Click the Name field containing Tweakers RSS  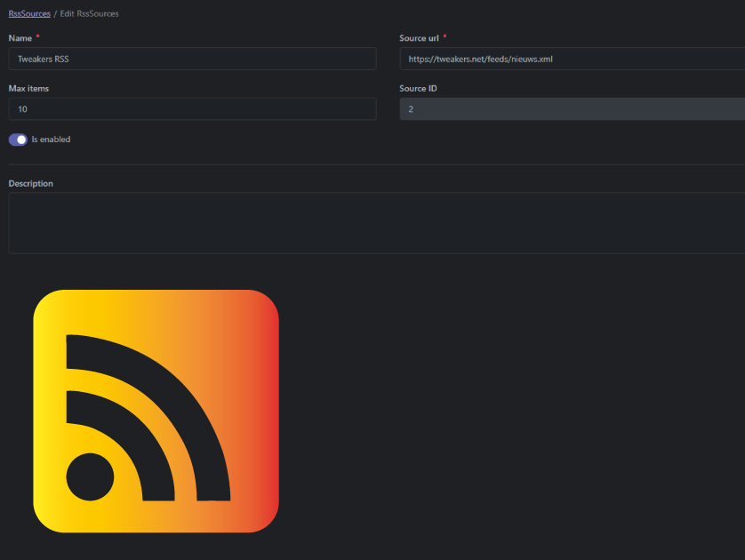coord(192,59)
